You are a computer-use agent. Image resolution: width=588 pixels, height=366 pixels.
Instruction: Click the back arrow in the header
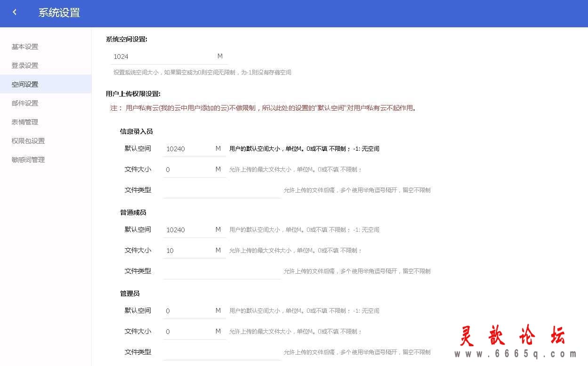coord(15,13)
